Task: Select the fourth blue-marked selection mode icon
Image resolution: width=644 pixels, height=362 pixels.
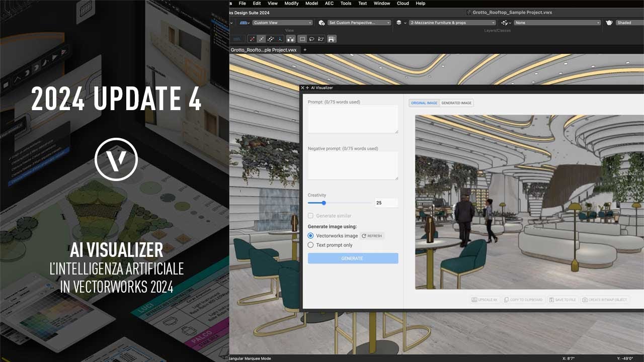Action: (280, 39)
